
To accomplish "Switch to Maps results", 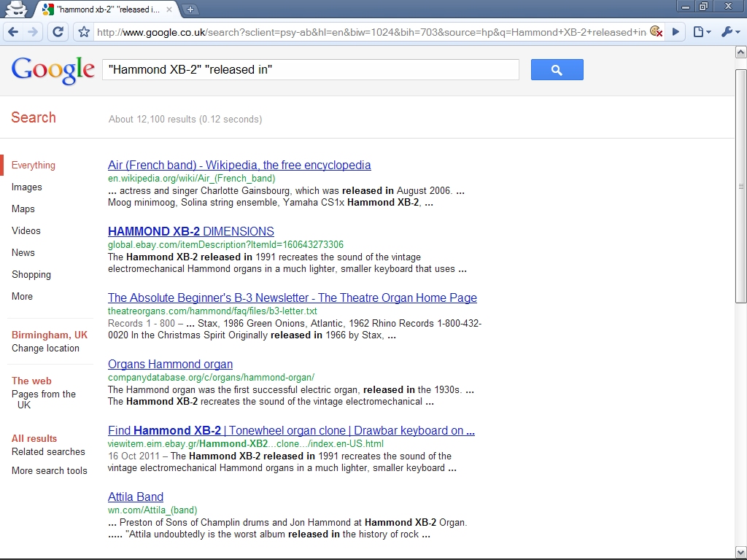I will coord(23,209).
